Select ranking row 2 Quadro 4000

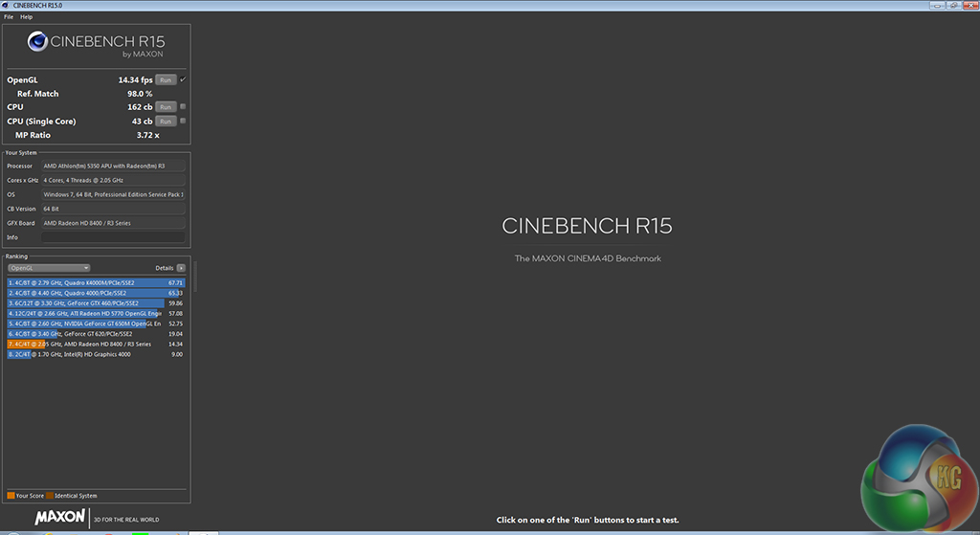(x=97, y=293)
